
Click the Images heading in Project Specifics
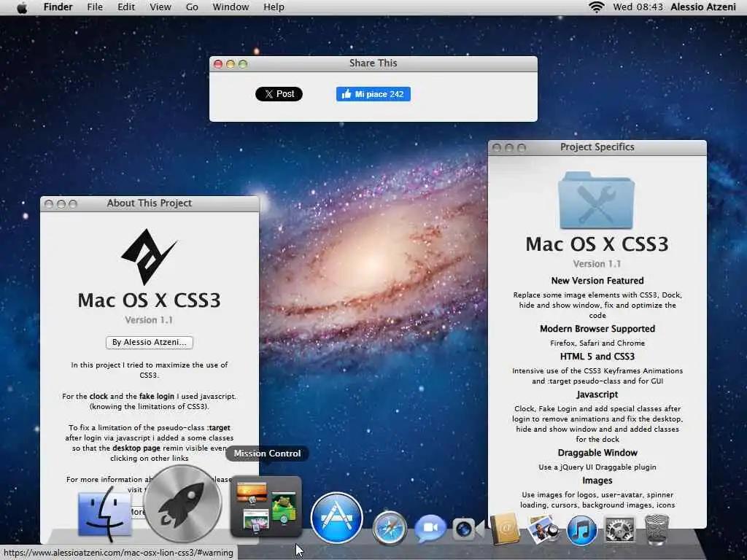pos(597,481)
